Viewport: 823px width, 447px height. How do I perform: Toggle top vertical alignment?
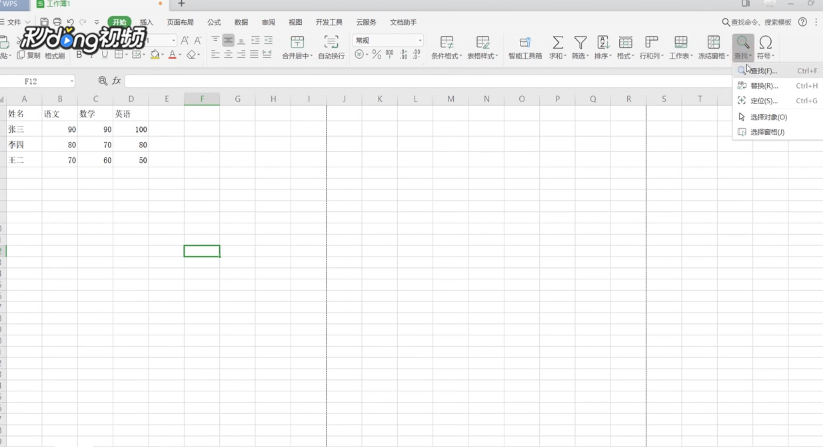[x=215, y=40]
